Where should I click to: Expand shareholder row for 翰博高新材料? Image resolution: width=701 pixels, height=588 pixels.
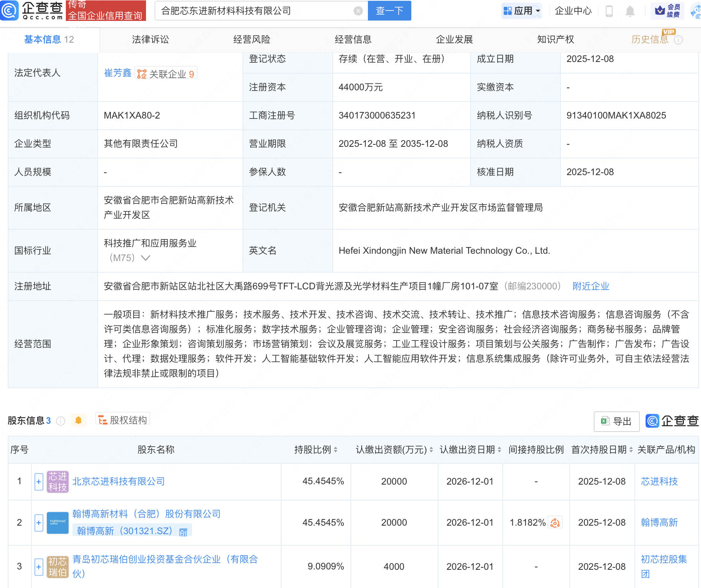tap(39, 523)
